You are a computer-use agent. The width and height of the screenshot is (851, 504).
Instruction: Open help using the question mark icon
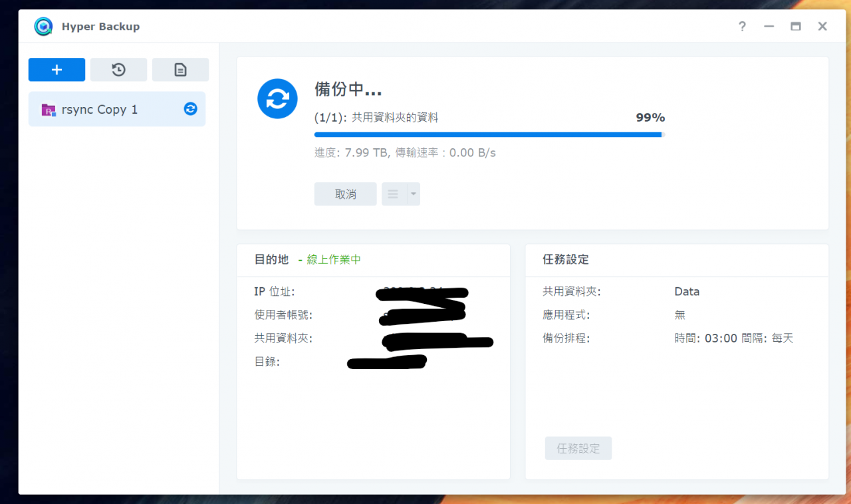click(742, 27)
